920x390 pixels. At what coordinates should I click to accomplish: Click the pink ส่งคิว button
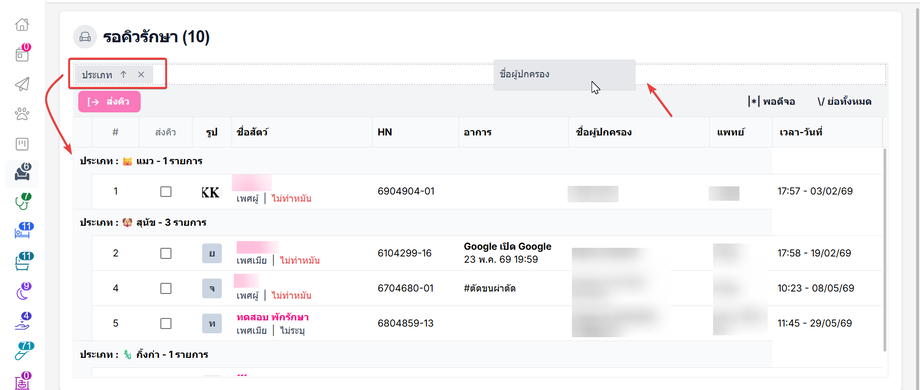[x=110, y=101]
